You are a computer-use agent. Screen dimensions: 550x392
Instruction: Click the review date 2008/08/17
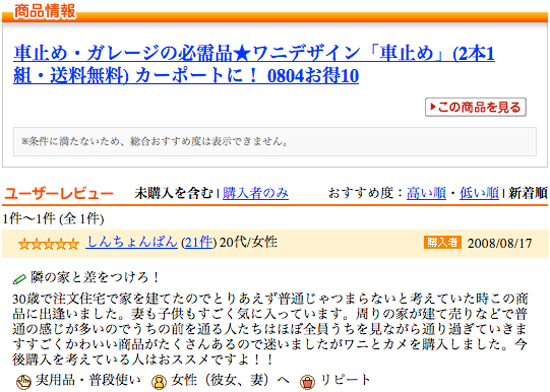(499, 243)
